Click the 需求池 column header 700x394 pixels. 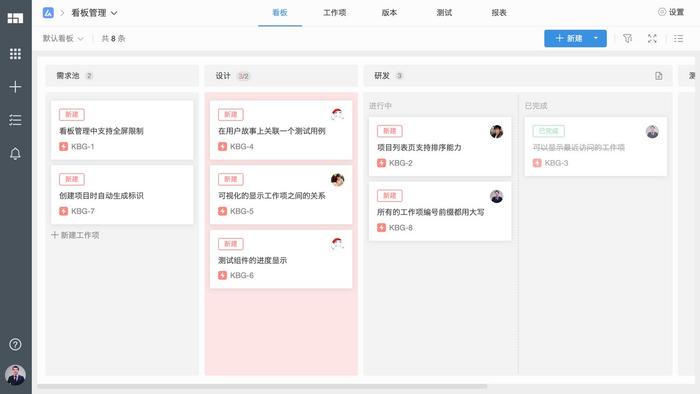(x=122, y=76)
